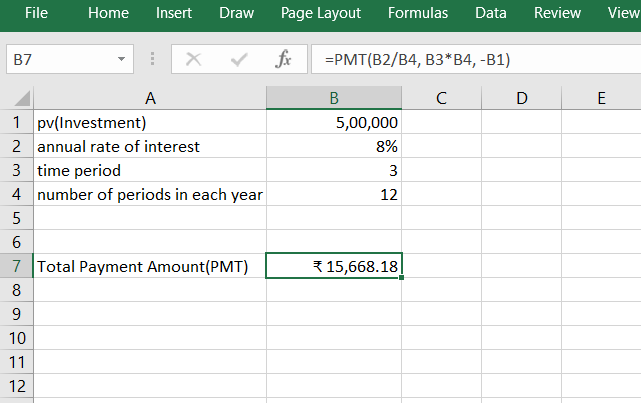This screenshot has height=403, width=641.
Task: Select the cell with 8% interest rate
Action: 334,147
